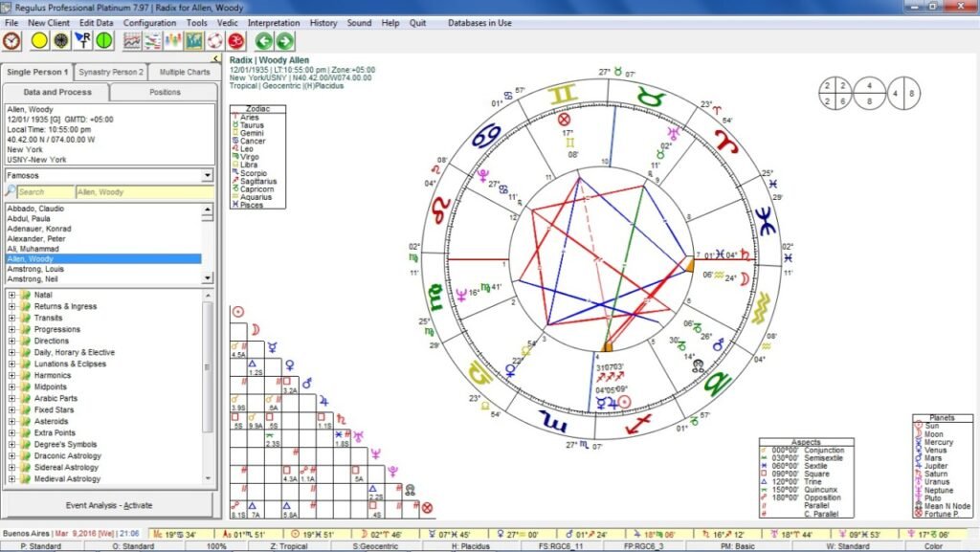Image resolution: width=980 pixels, height=552 pixels.
Task: Select Midpoints in the tree
Action: point(52,387)
